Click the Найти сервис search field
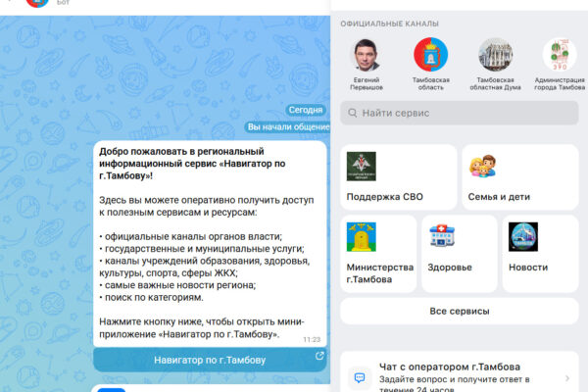The width and height of the screenshot is (588, 392). point(460,113)
